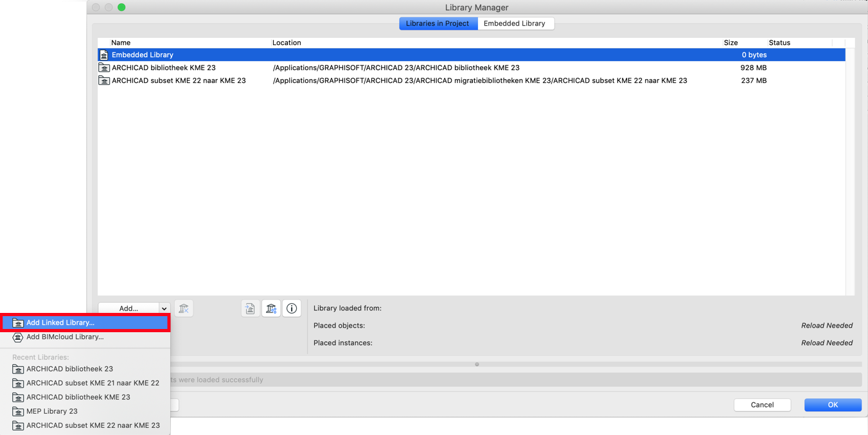Viewport: 868px width, 435px height.
Task: Click the 237 MB size value
Action: pos(754,80)
